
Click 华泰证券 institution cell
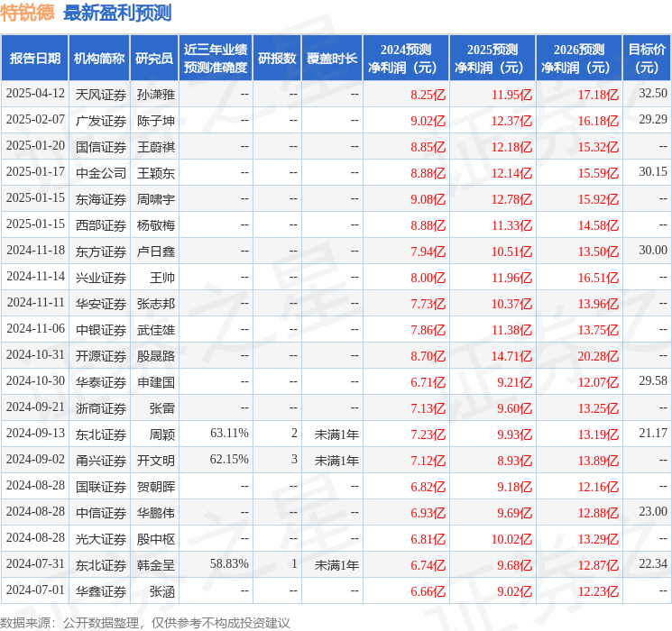[x=101, y=381]
